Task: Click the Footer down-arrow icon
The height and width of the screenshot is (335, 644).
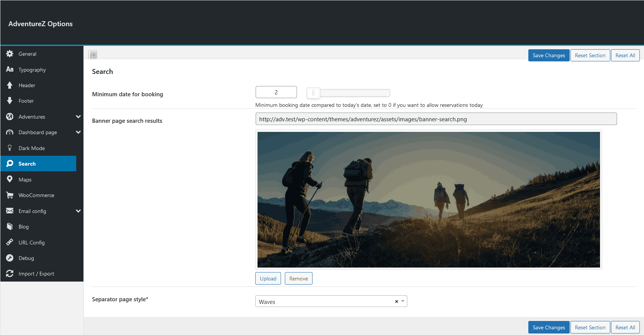Action: point(10,101)
